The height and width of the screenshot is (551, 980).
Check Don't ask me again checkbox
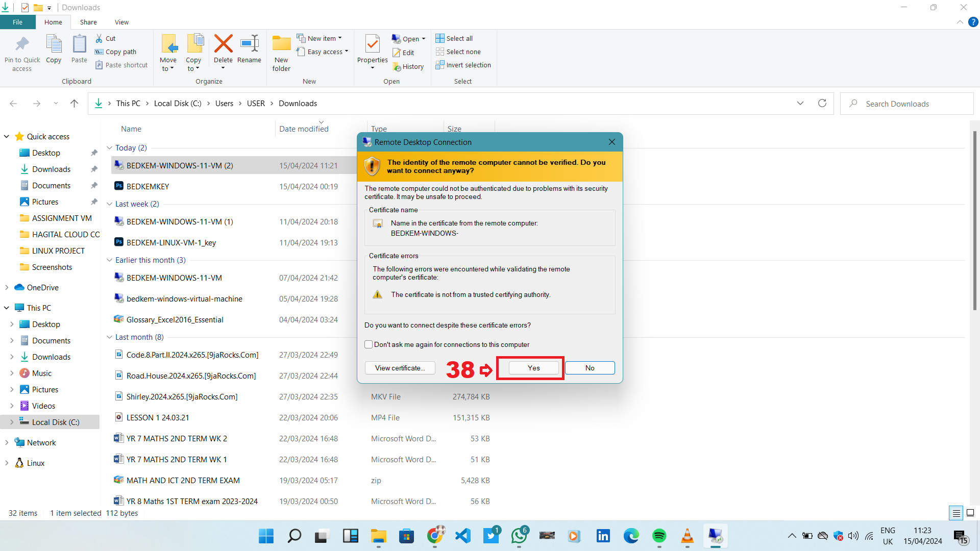[x=369, y=344]
